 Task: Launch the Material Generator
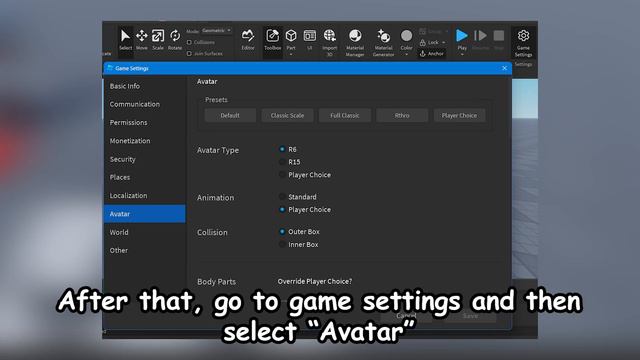(x=383, y=42)
